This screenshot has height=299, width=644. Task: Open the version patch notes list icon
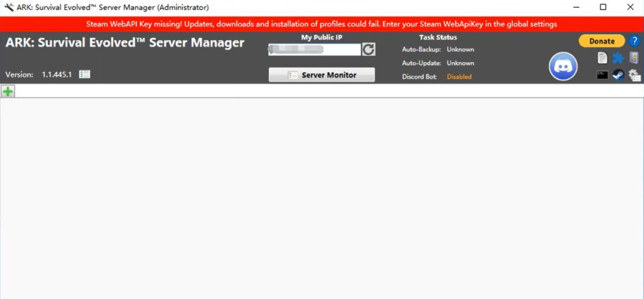(85, 75)
